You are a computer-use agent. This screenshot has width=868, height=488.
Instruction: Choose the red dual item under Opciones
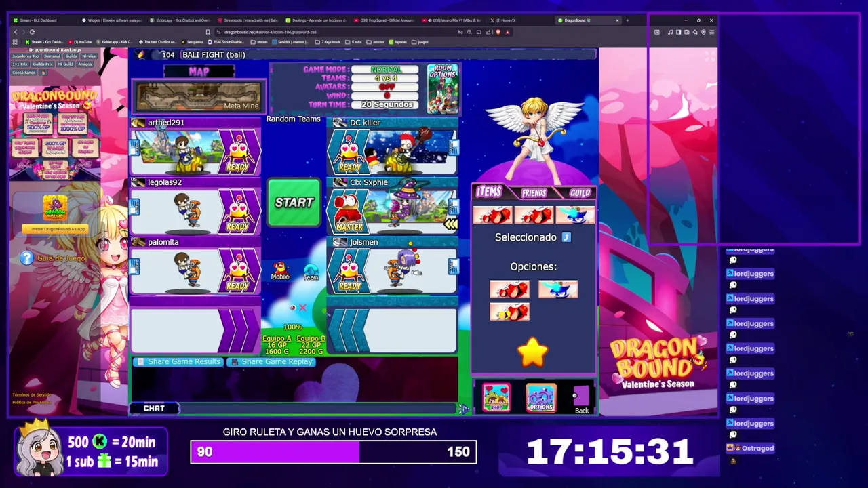pyautogui.click(x=509, y=289)
